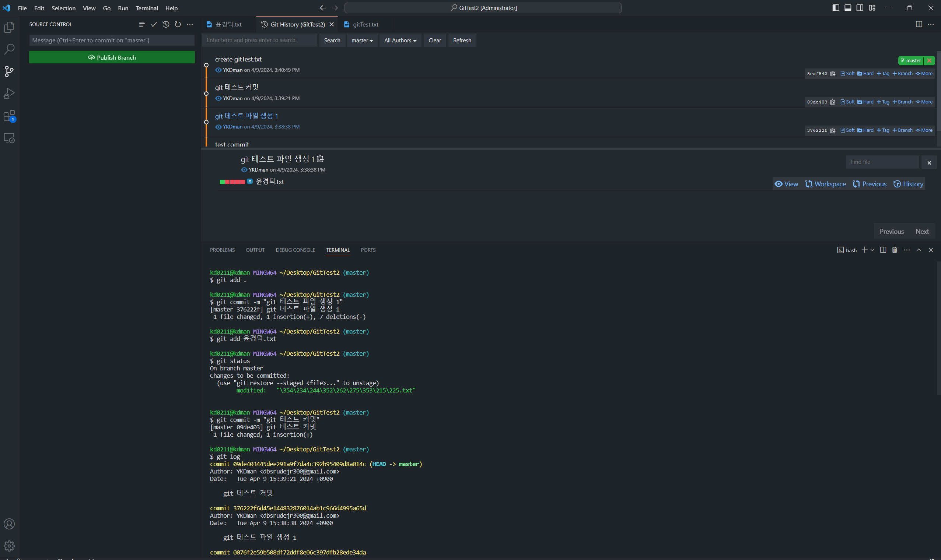Click Next in commit details pagination
This screenshot has height=560, width=941.
pyautogui.click(x=922, y=231)
